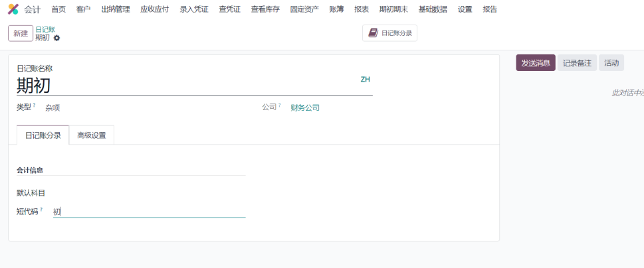
Task: Click the 记录备注 button
Action: click(577, 63)
